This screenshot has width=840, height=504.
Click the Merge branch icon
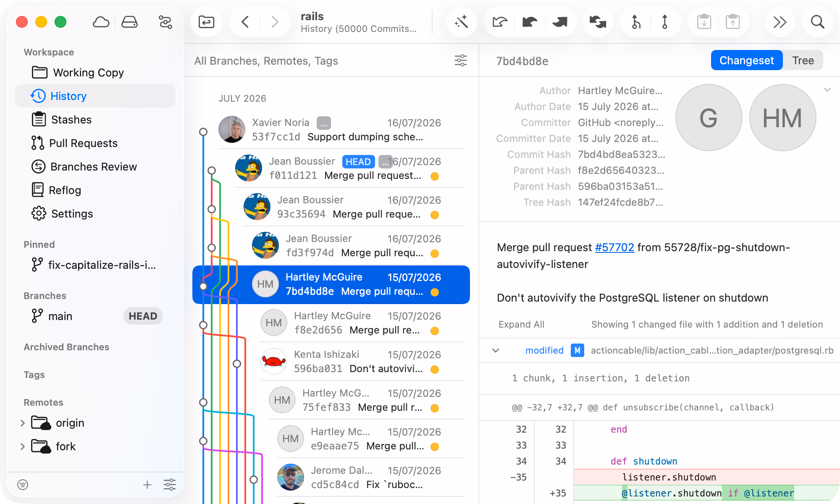636,22
